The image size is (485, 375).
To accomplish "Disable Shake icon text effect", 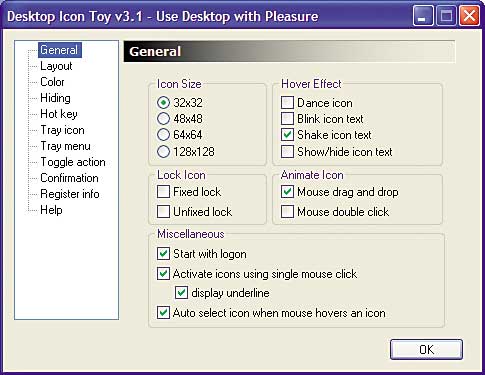I will point(287,135).
